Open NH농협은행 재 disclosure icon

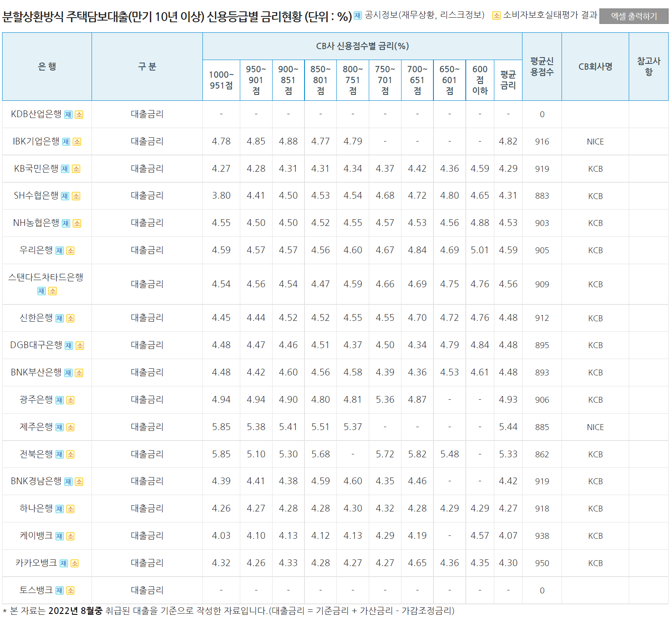pos(66,223)
